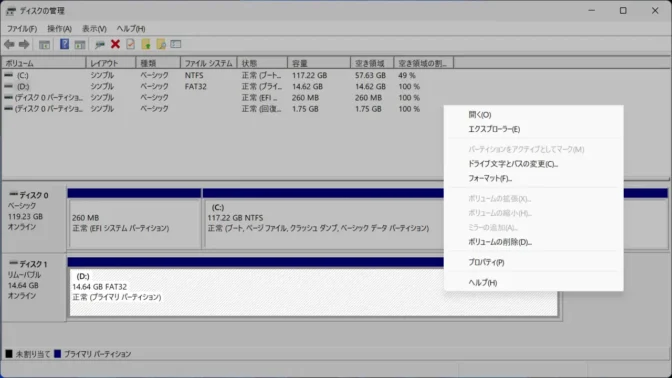Sort by the ファイル システム column header
This screenshot has width=672, height=378.
pos(209,63)
